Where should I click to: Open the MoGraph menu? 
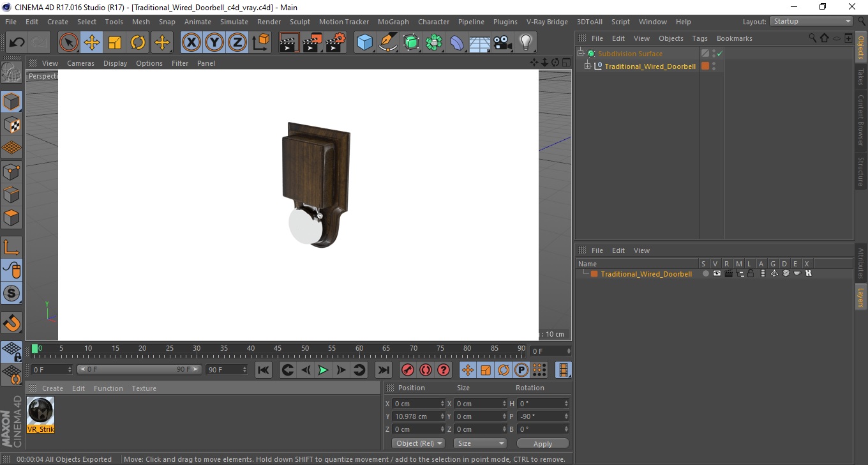(393, 22)
